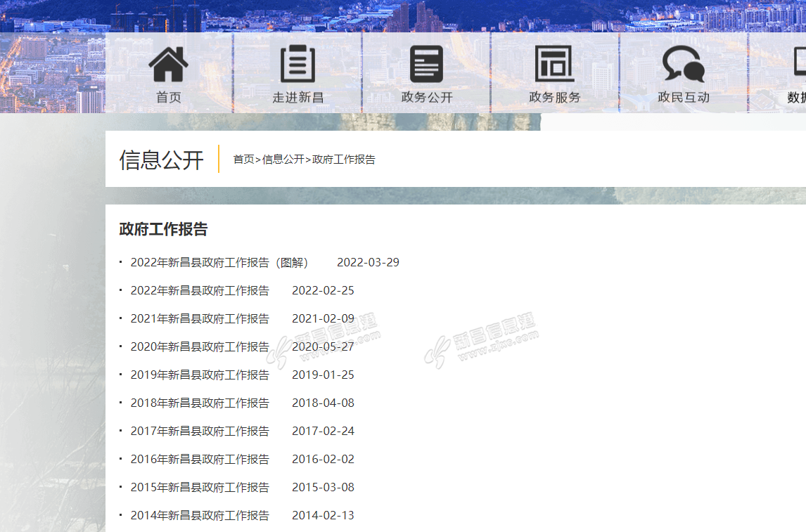Viewport: 806px width, 532px height.
Task: Open the 2020年新昌县政府工作报告 link
Action: [x=200, y=347]
